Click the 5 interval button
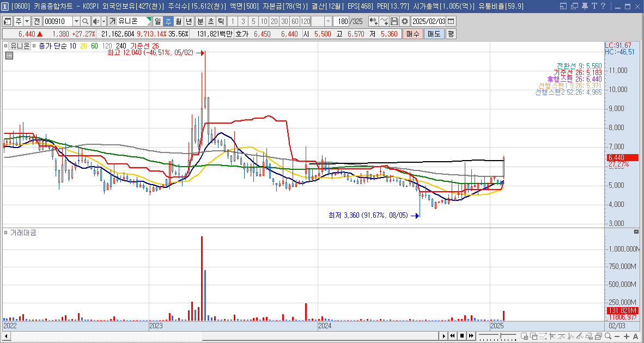 [253, 21]
